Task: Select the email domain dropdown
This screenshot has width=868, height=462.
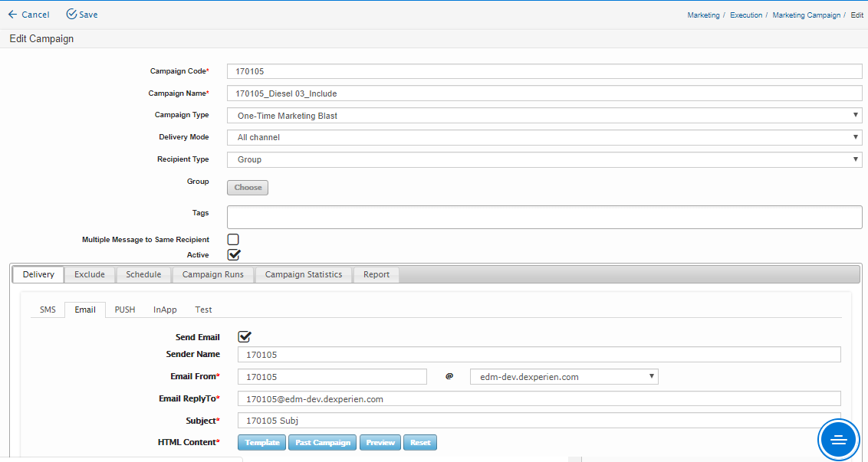Action: click(x=564, y=377)
